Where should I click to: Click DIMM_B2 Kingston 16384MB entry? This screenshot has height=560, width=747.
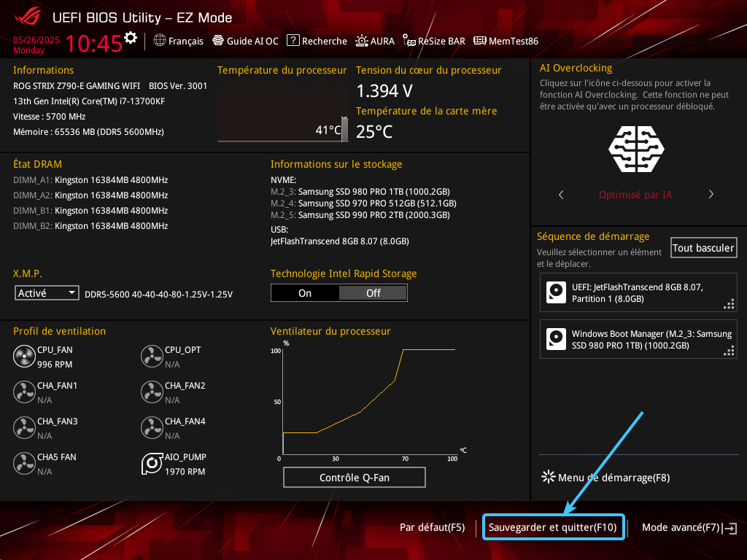click(90, 226)
